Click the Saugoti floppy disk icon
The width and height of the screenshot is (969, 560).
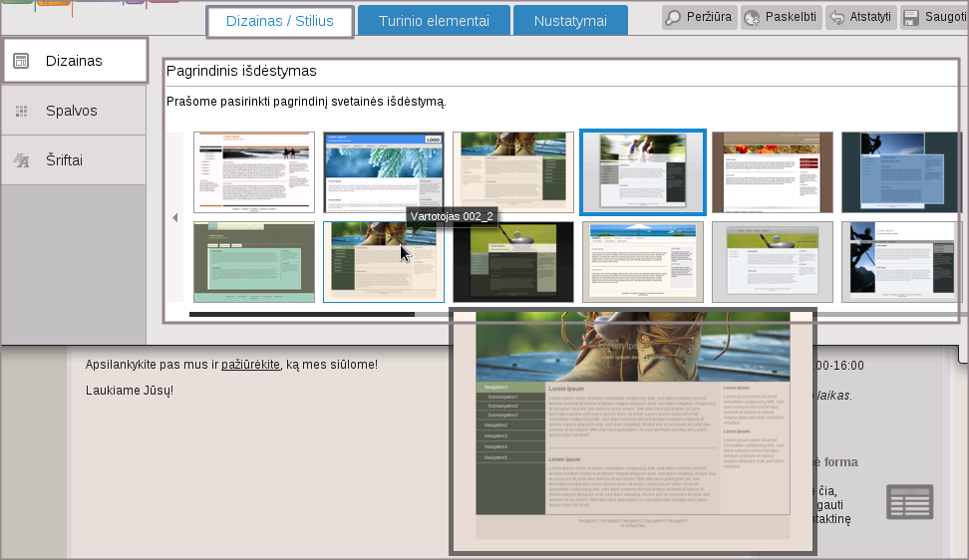tap(910, 17)
